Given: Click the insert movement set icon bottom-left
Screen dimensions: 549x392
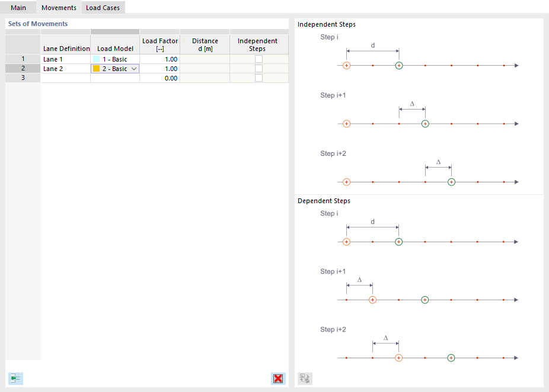Looking at the screenshot, I should tap(15, 378).
